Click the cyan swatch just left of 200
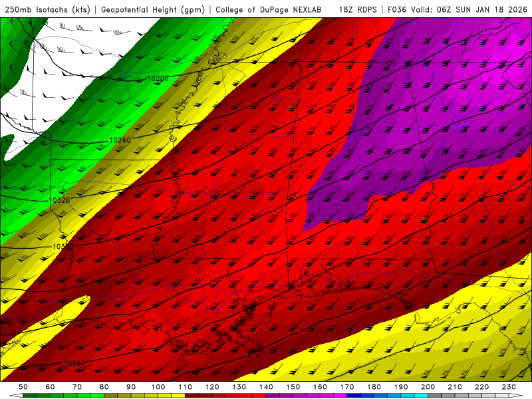 [x=422, y=396]
